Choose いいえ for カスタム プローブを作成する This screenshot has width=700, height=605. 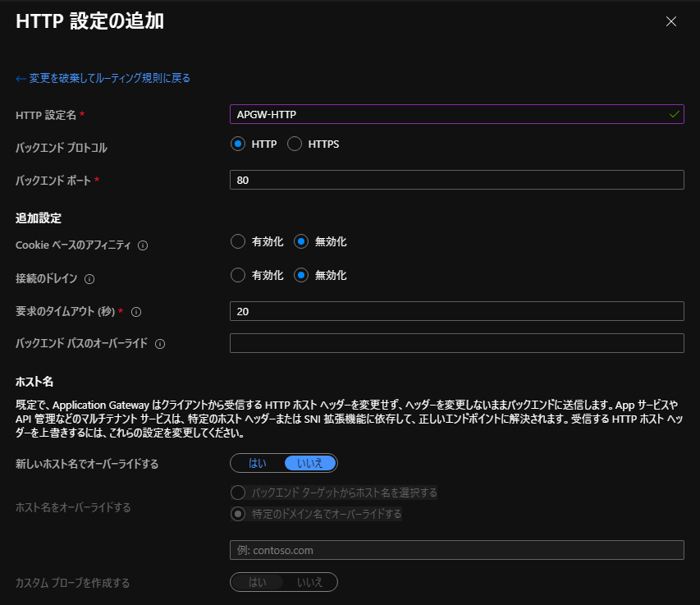pos(310,582)
